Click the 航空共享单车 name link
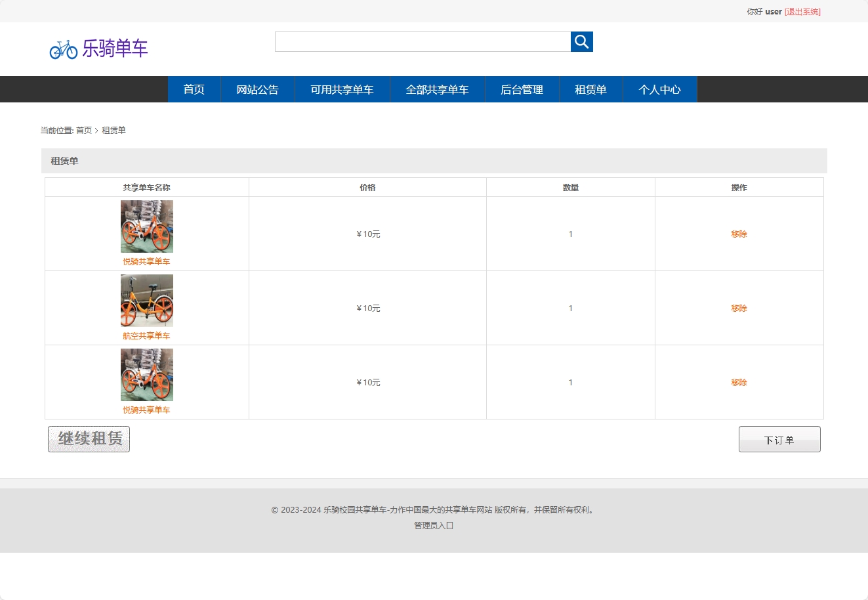This screenshot has width=868, height=600. [146, 336]
